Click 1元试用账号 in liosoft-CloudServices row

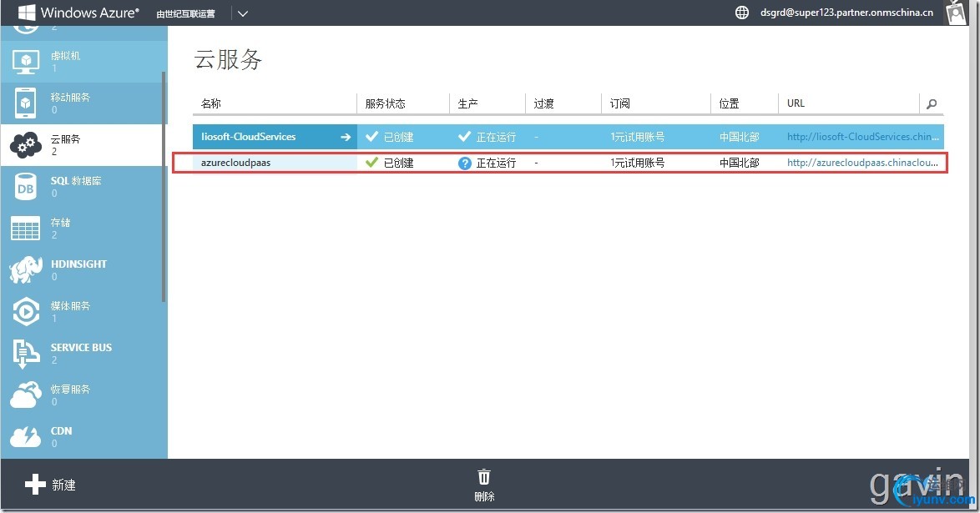point(638,137)
